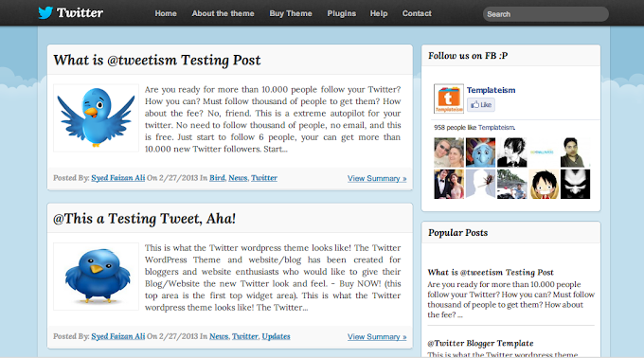This screenshot has width=644, height=358.
Task: Click the wedding couple fan avatar
Action: 449,184
